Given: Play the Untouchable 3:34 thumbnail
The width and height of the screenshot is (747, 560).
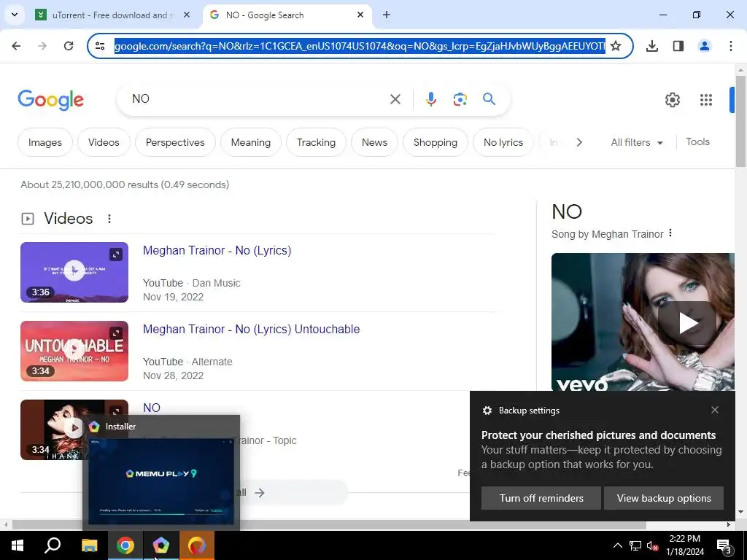Looking at the screenshot, I should [x=74, y=351].
